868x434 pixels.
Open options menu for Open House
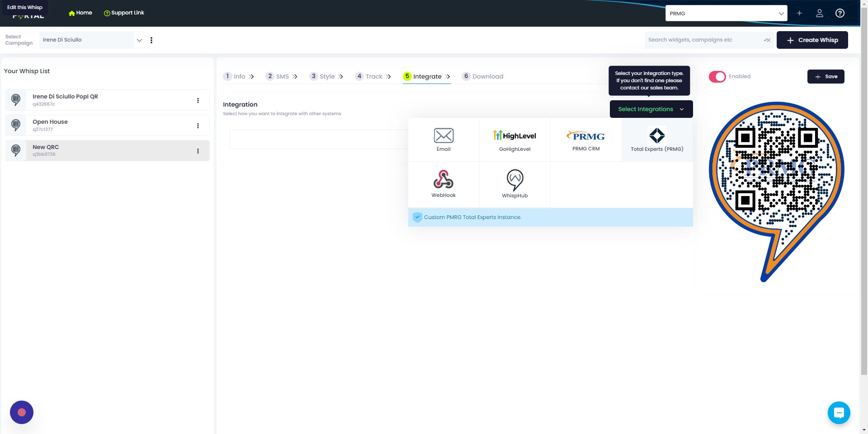[198, 126]
